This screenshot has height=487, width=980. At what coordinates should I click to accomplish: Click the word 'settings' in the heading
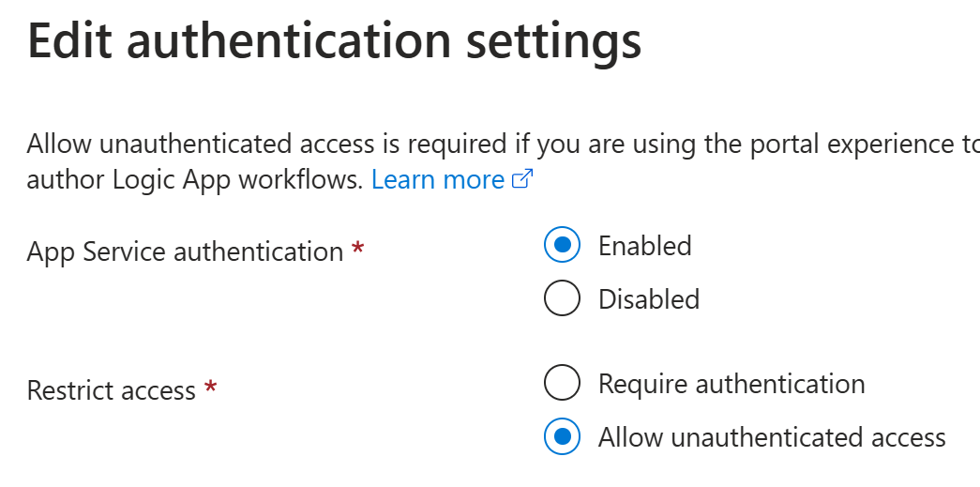[x=554, y=43]
